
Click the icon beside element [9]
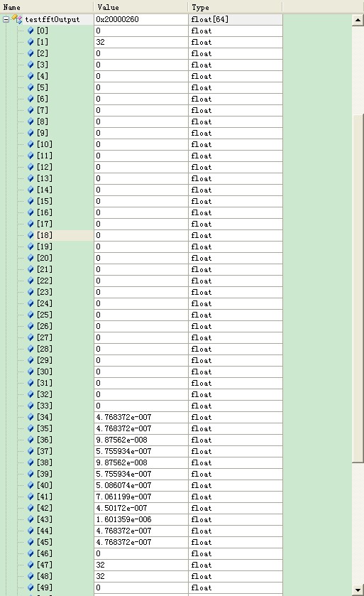(31, 133)
